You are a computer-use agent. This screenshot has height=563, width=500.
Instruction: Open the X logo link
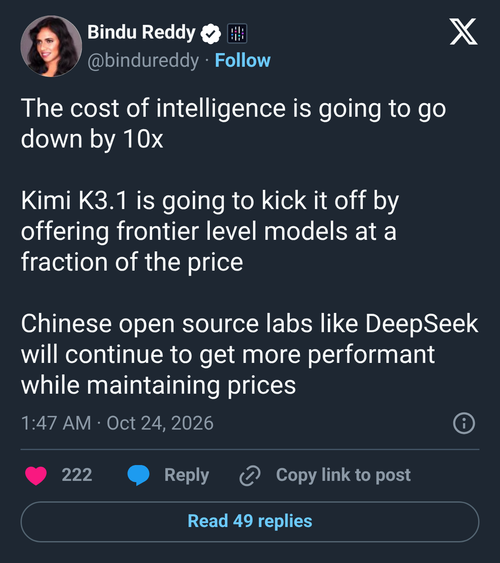click(463, 32)
